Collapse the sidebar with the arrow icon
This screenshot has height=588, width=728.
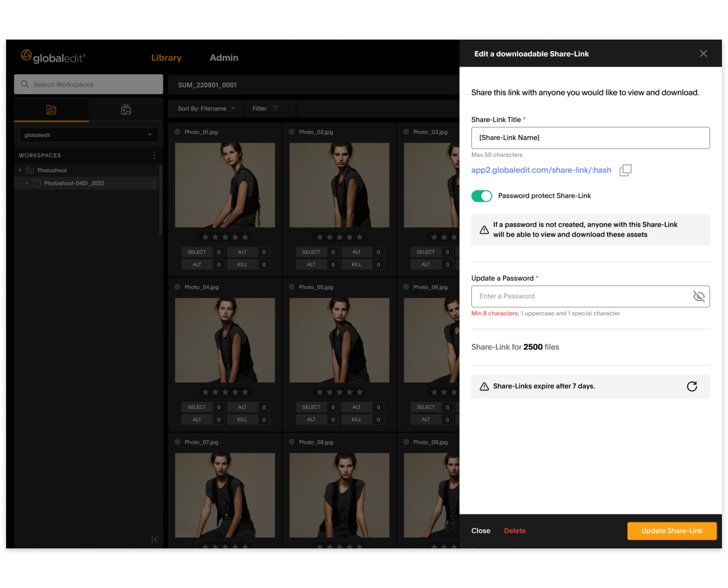(x=154, y=539)
